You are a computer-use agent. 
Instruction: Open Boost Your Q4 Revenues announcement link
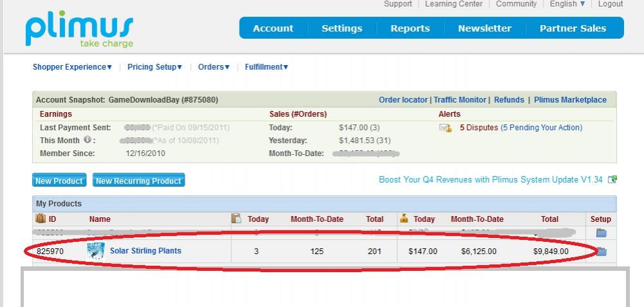point(490,180)
